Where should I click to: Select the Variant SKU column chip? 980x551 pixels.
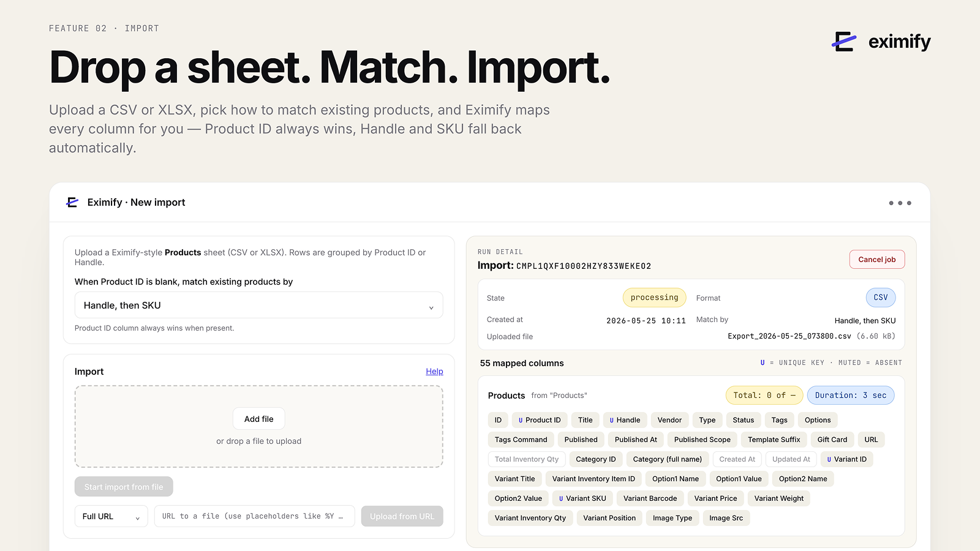coord(582,498)
